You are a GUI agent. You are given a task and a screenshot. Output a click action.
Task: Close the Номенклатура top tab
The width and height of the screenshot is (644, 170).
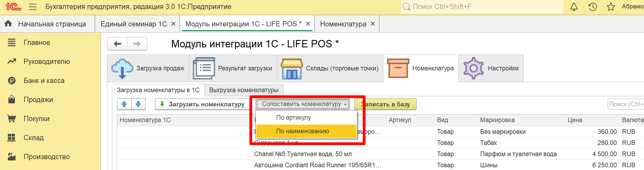click(x=373, y=24)
